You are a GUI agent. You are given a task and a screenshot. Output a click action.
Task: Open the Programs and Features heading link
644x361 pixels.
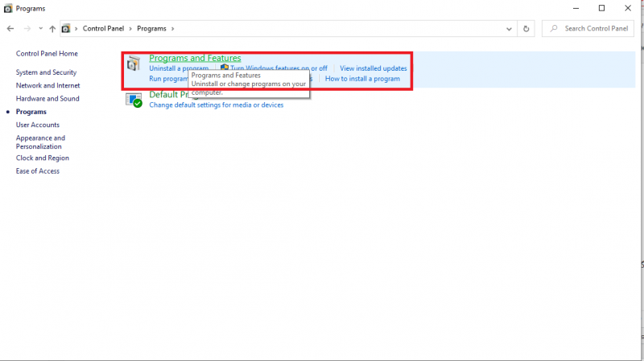point(195,58)
